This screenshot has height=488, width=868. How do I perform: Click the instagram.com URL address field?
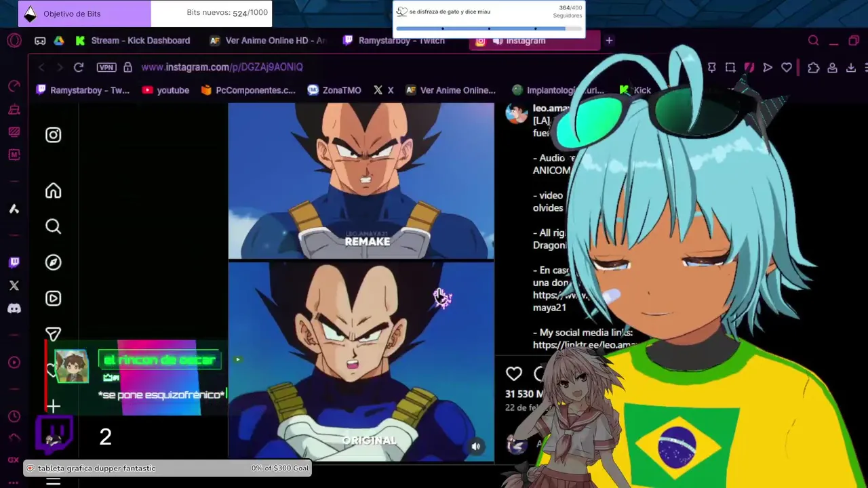coord(222,67)
